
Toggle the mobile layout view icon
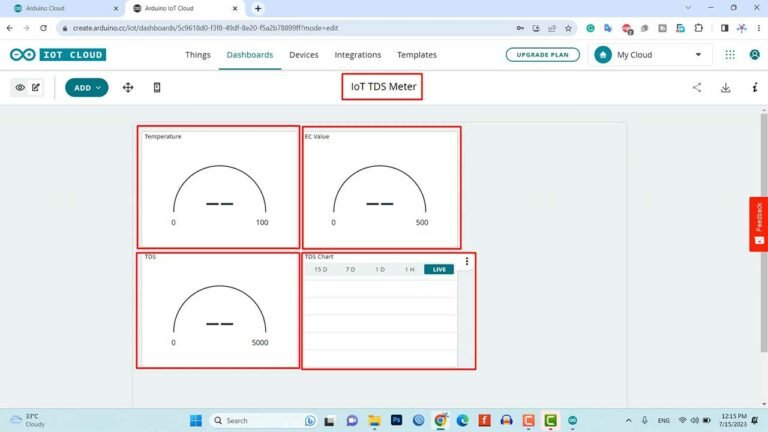[157, 88]
